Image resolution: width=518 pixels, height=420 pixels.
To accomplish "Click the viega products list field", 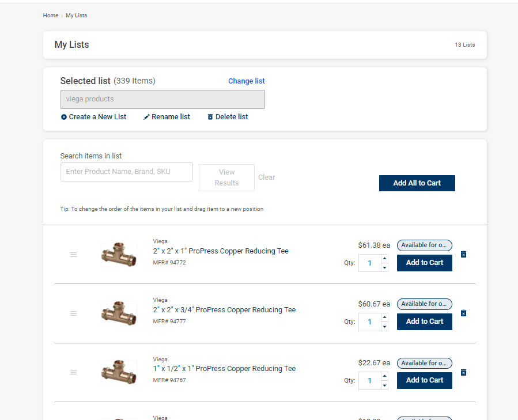I will coord(162,99).
